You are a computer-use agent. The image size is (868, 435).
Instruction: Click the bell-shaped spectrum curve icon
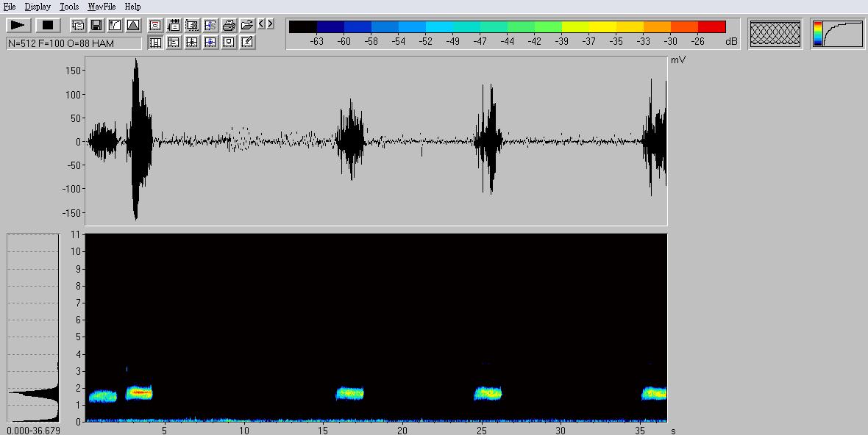tap(133, 25)
